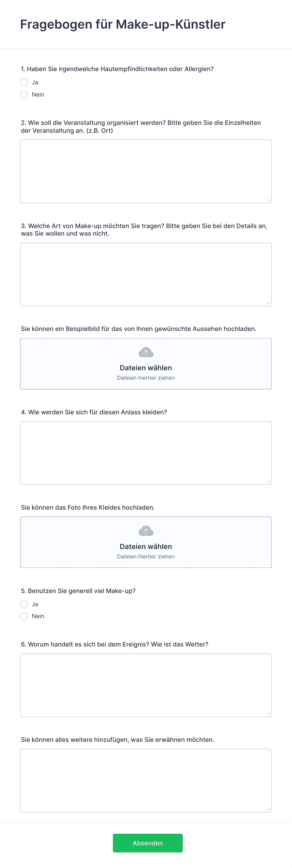Click resize handle of event details text area
The image size is (292, 868).
click(268, 200)
